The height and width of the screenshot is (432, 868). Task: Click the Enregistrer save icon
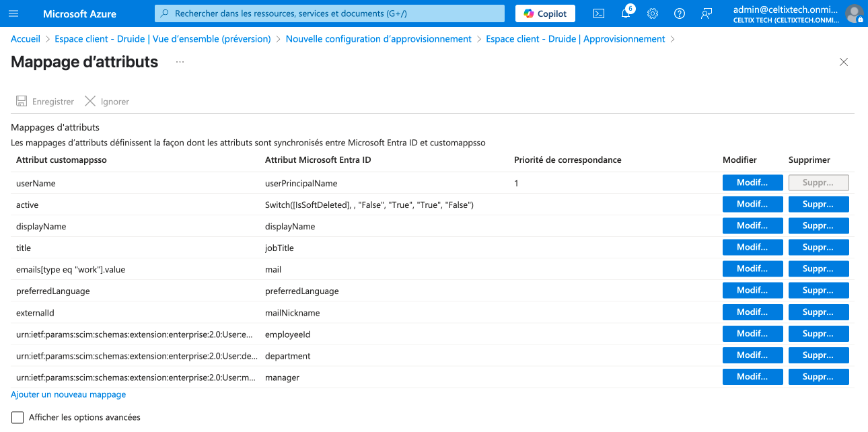22,102
